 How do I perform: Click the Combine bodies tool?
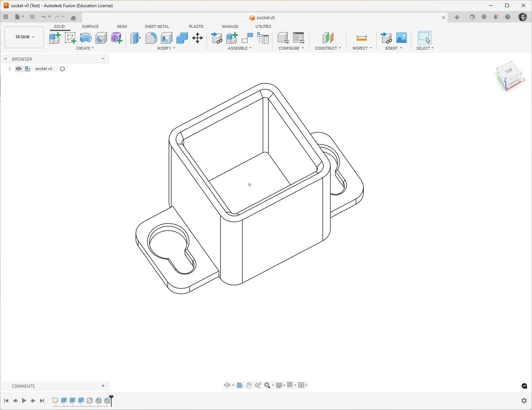(182, 38)
